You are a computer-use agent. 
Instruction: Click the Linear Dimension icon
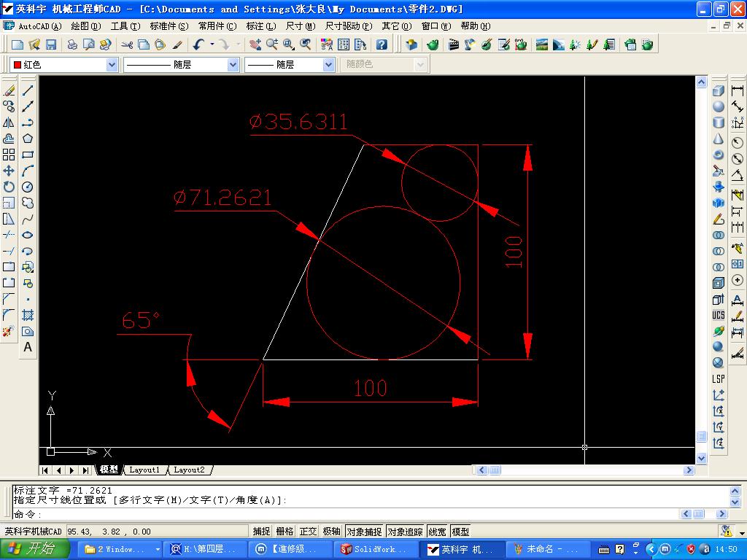tap(738, 90)
